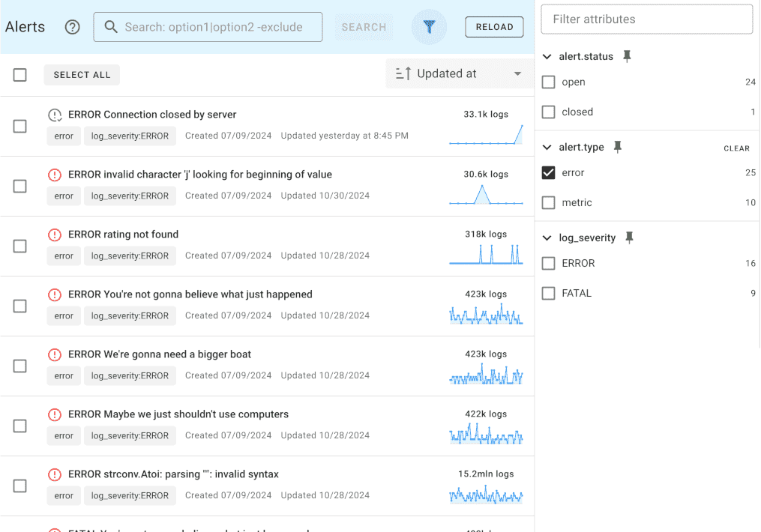Pin the alert.status filter section
The width and height of the screenshot is (761, 532).
(628, 55)
